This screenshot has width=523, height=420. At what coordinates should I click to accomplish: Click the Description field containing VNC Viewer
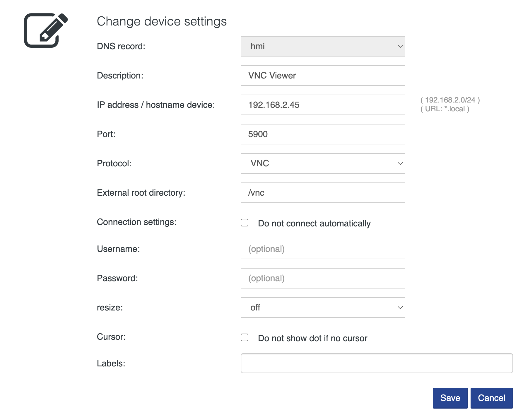coord(323,76)
